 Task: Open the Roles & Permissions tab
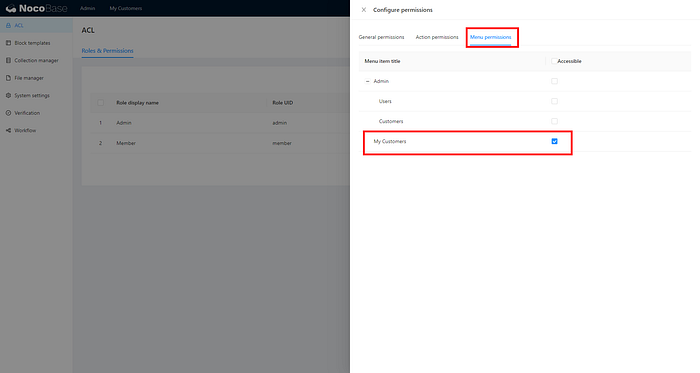click(107, 51)
